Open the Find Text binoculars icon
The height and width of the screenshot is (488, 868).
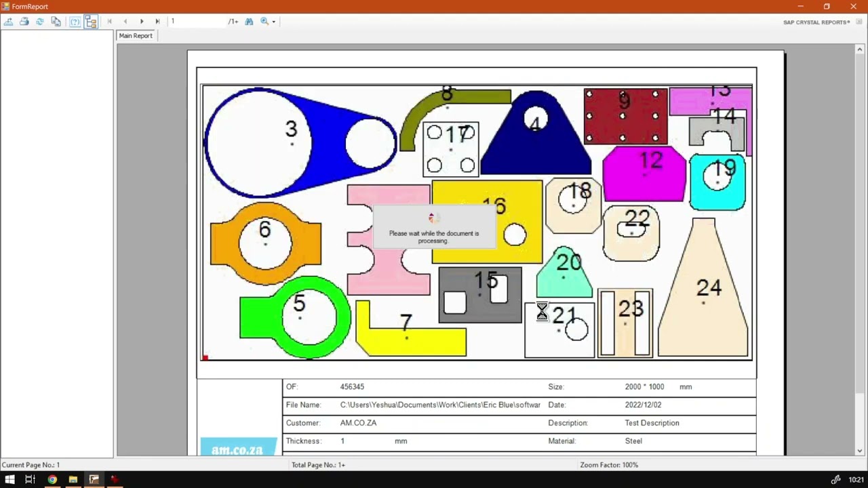[249, 22]
